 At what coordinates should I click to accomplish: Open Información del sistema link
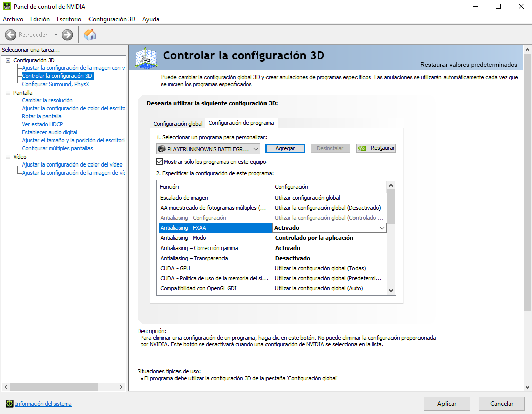click(43, 404)
